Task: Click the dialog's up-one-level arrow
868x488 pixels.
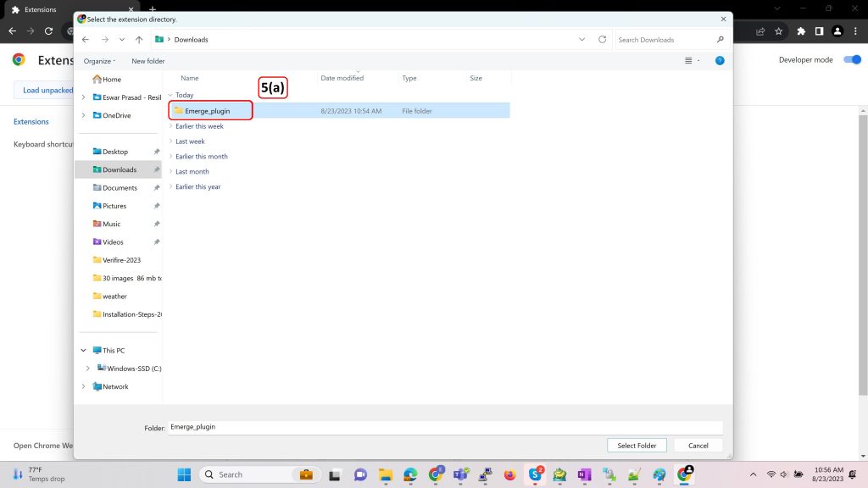Action: (139, 40)
